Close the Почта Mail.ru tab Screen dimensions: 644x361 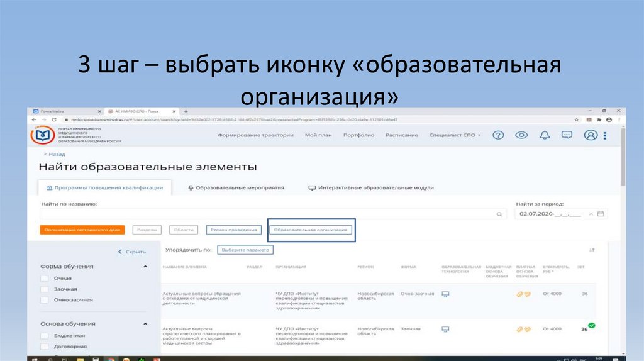point(99,111)
